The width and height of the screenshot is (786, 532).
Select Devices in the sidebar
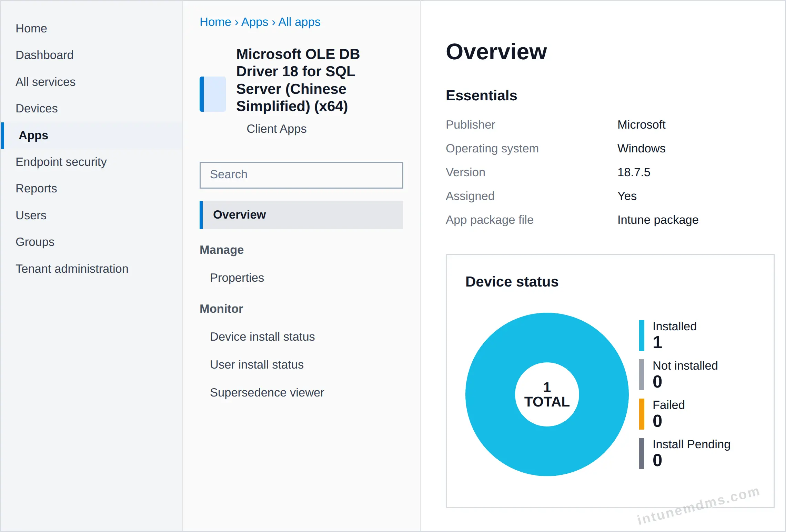pos(37,108)
